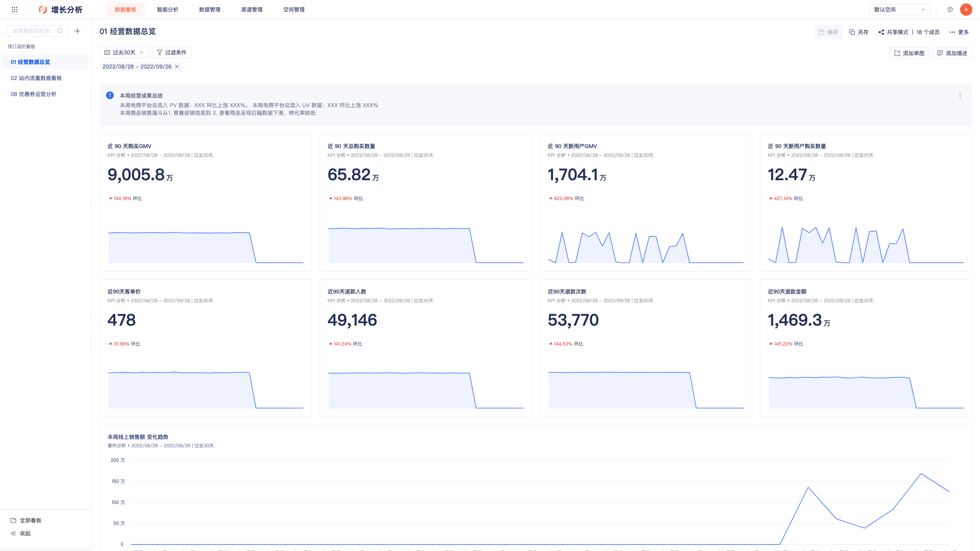Switch to the 渠道管理 tab
This screenshot has width=980, height=551.
point(252,10)
